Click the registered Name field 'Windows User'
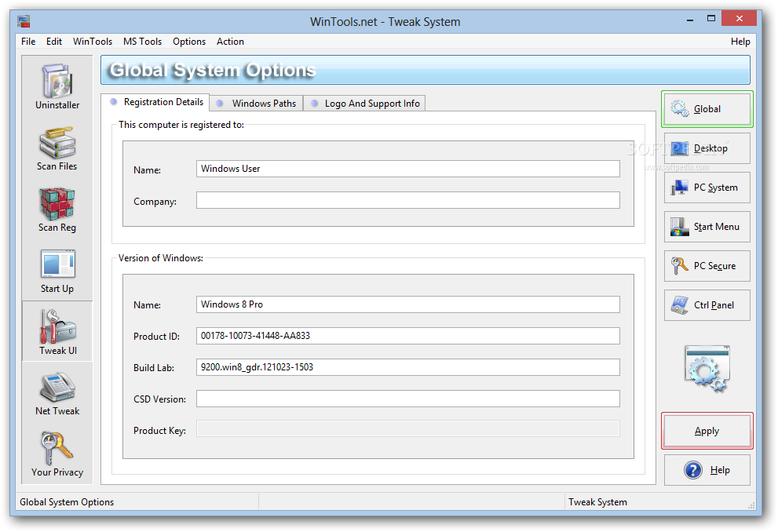This screenshot has width=778, height=532. [408, 169]
